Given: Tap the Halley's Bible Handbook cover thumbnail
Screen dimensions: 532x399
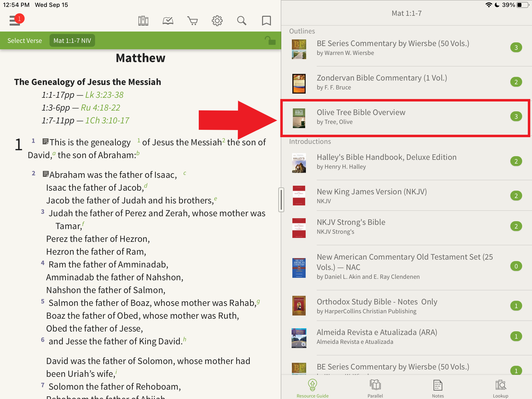Looking at the screenshot, I should point(299,163).
